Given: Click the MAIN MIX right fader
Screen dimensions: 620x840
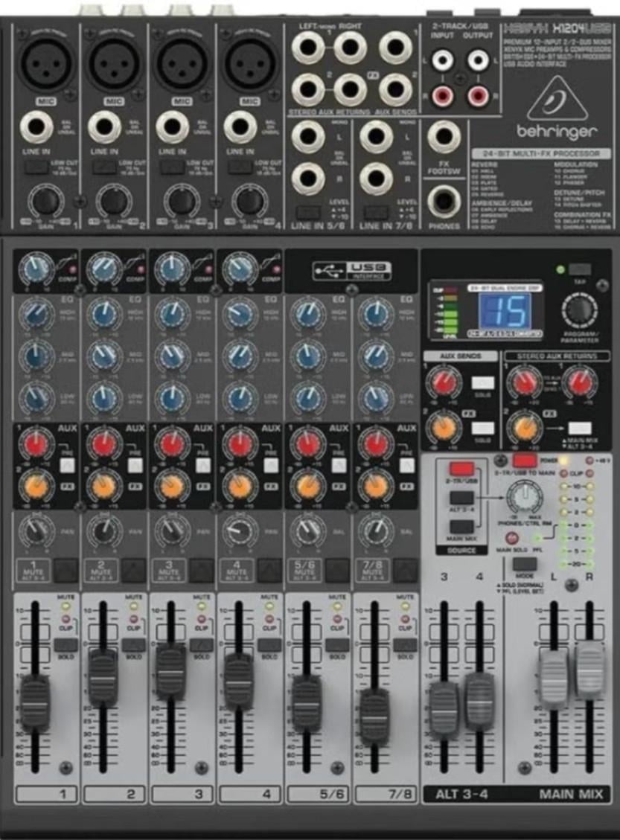Looking at the screenshot, I should (x=590, y=670).
